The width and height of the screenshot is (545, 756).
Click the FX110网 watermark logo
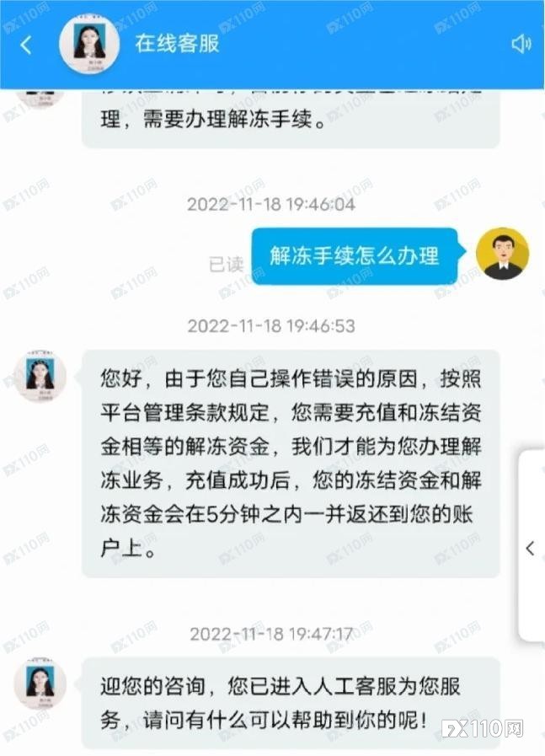483,728
